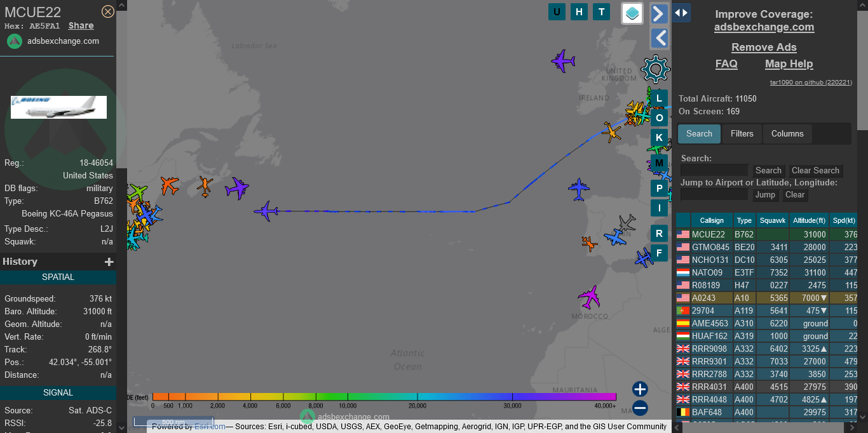Sort table by Squawk column
This screenshot has height=433, width=868.
(772, 220)
